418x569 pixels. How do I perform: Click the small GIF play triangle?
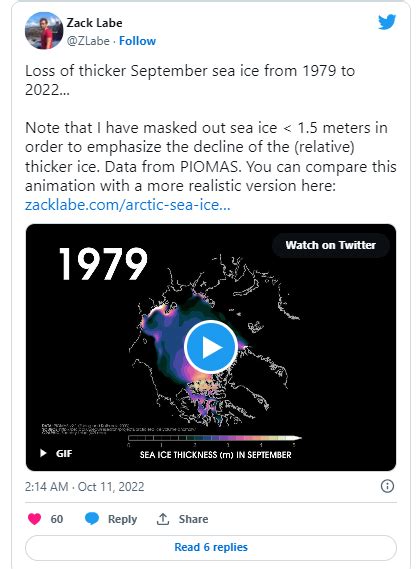click(x=43, y=453)
